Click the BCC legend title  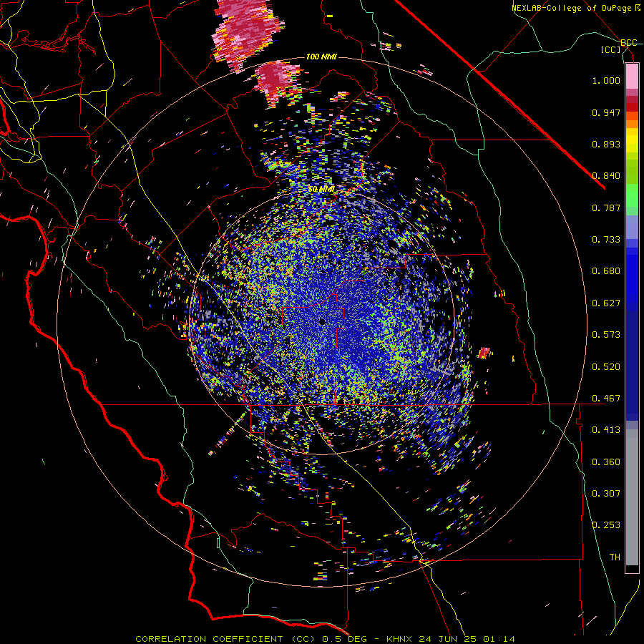pos(628,43)
